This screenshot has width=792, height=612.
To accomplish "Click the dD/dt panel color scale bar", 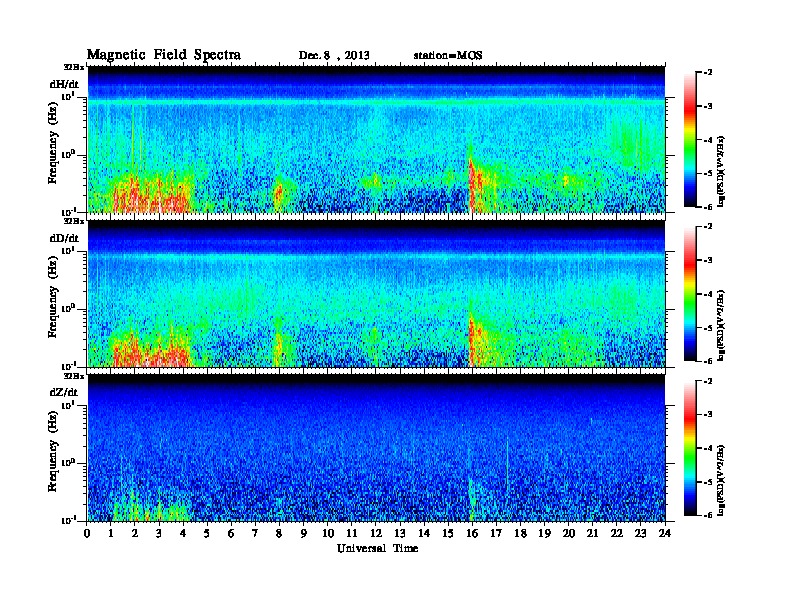I will [x=689, y=293].
